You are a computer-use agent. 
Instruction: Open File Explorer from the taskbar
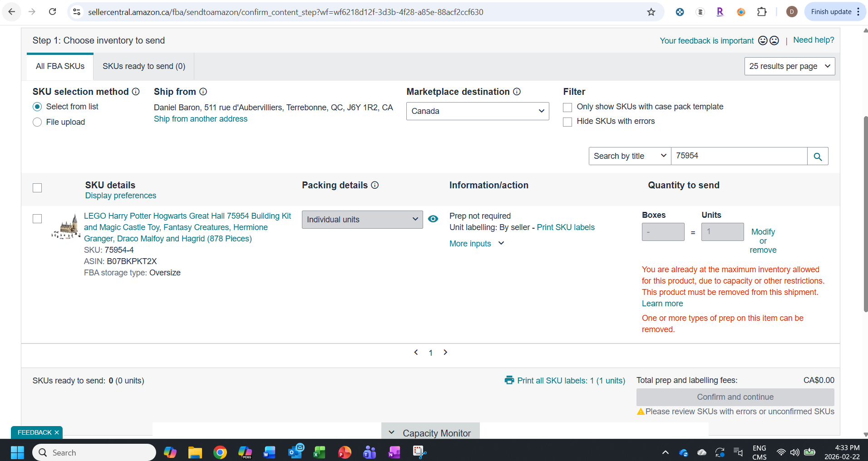pos(195,452)
